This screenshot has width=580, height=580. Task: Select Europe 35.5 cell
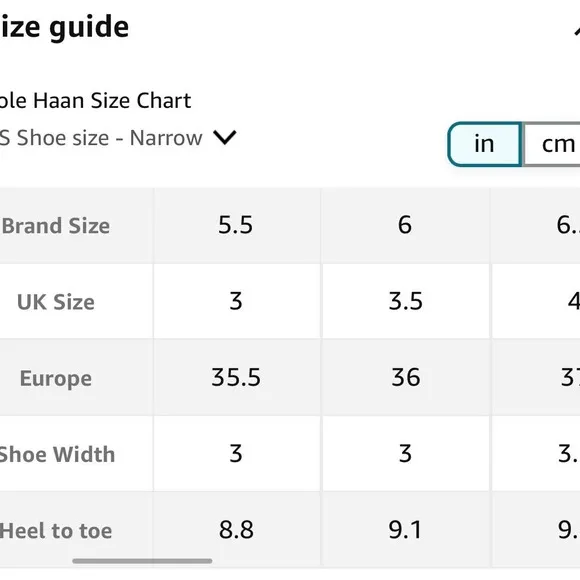(236, 377)
